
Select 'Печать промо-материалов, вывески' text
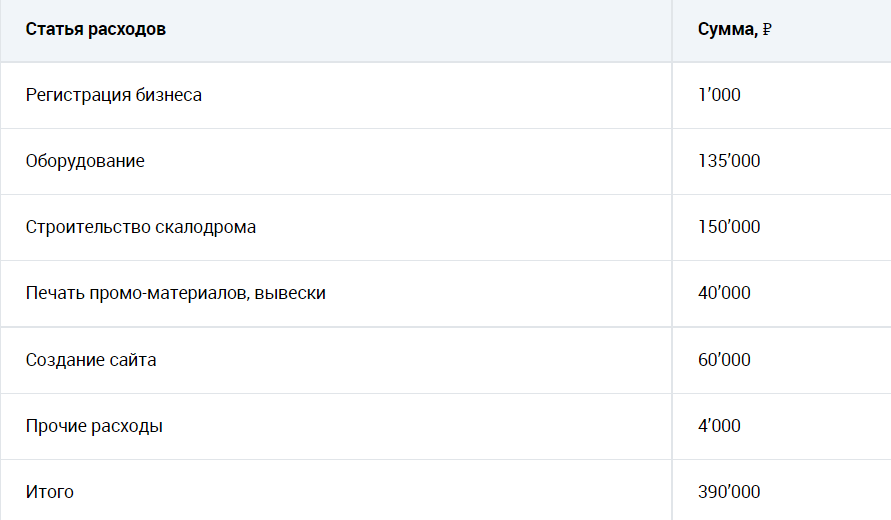[176, 293]
